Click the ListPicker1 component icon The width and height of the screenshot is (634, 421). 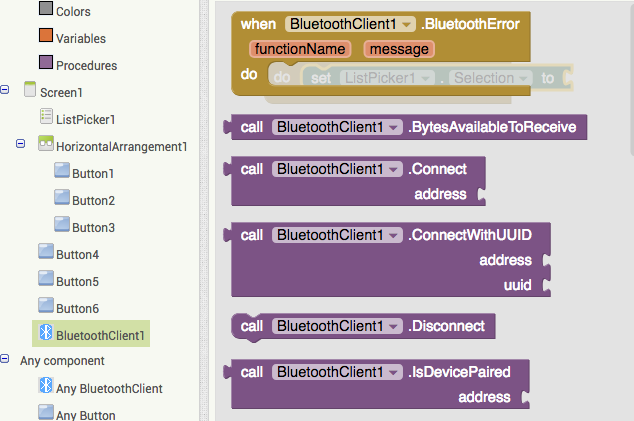tap(46, 118)
